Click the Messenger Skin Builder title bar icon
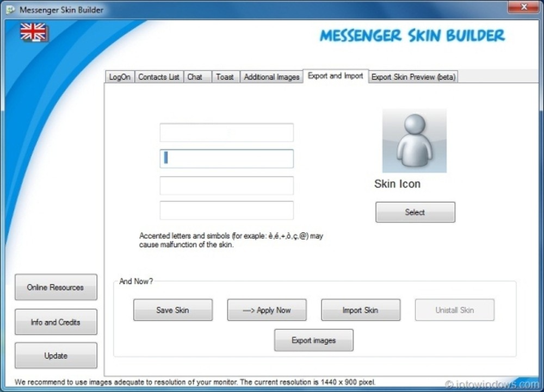 [x=10, y=8]
